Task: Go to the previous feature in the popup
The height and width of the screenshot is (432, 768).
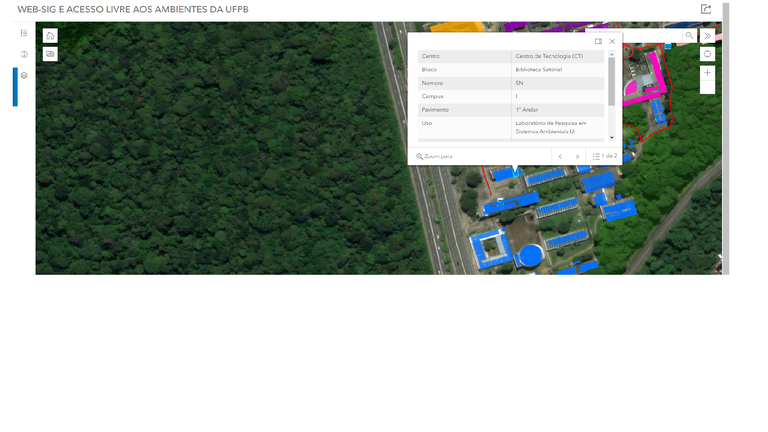Action: pos(560,157)
